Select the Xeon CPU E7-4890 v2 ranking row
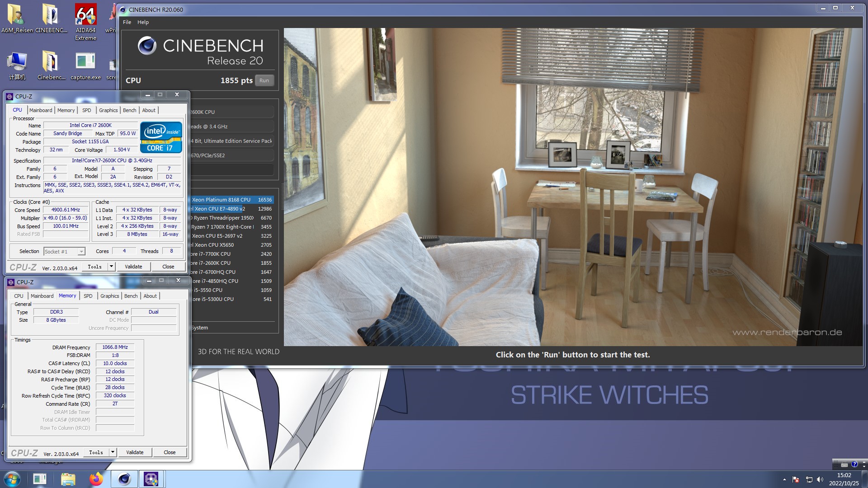Image resolution: width=868 pixels, height=488 pixels. pyautogui.click(x=231, y=209)
